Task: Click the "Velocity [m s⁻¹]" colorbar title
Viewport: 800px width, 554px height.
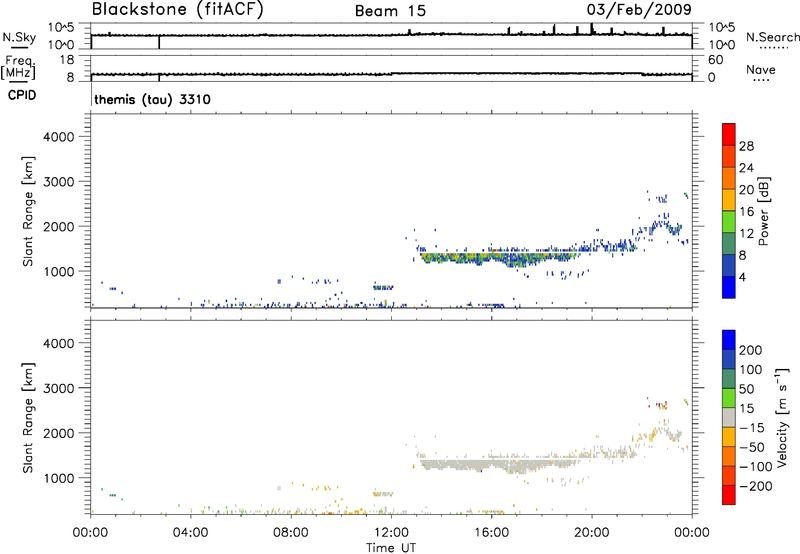Action: (x=782, y=417)
